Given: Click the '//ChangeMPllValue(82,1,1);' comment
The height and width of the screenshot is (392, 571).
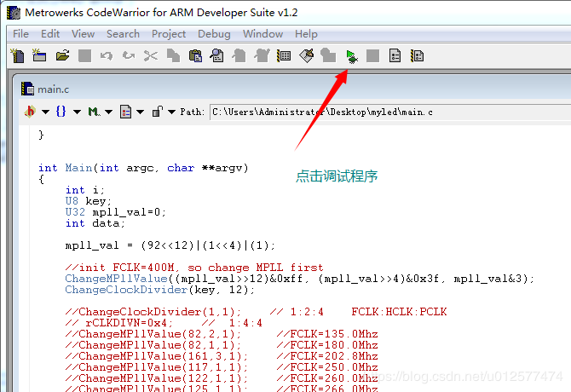Looking at the screenshot, I should 153,344.
